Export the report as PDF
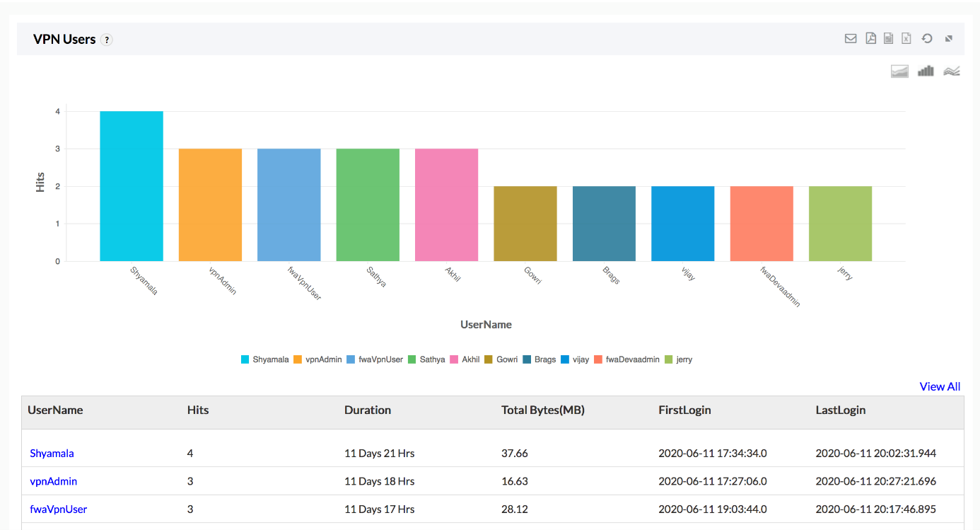The image size is (980, 530). (870, 38)
